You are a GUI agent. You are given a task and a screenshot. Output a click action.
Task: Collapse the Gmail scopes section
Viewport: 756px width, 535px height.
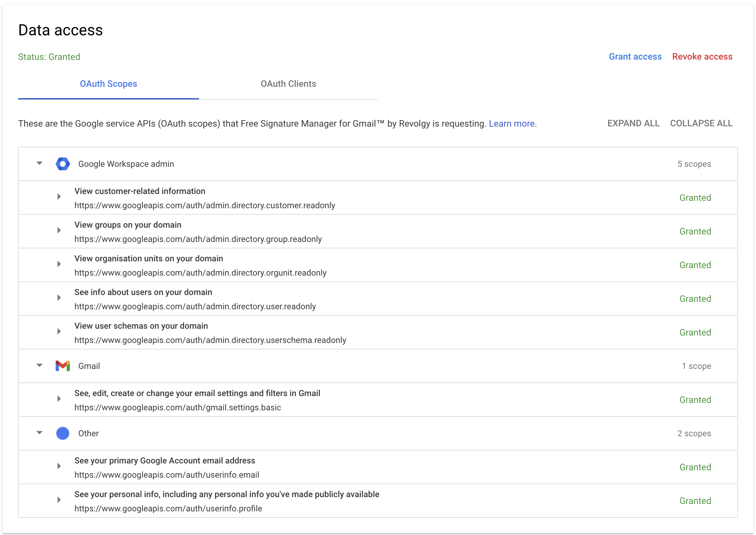coord(39,365)
